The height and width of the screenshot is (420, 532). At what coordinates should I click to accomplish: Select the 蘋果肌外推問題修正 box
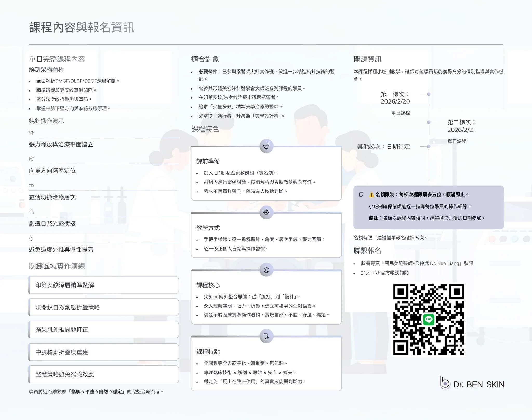tap(104, 329)
